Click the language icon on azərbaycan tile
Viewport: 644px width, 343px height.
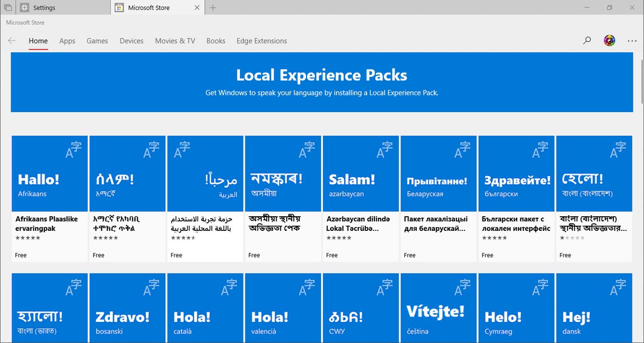pos(384,149)
